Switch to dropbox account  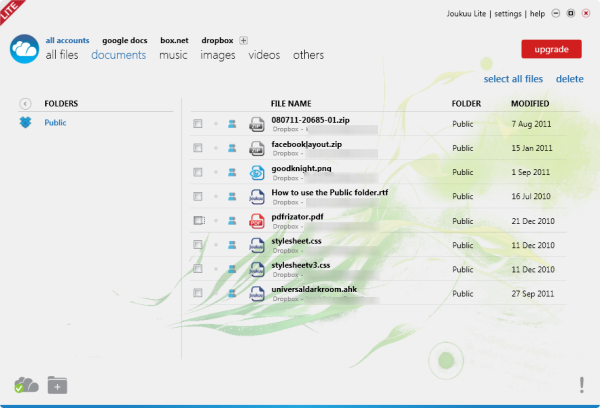click(217, 40)
